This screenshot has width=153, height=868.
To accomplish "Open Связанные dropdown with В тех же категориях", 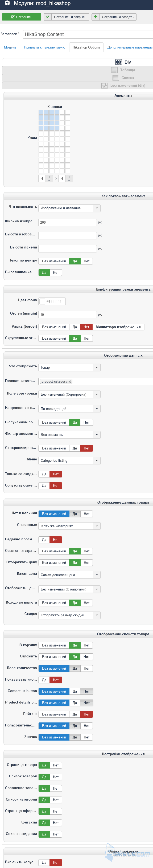I will pyautogui.click(x=69, y=526).
